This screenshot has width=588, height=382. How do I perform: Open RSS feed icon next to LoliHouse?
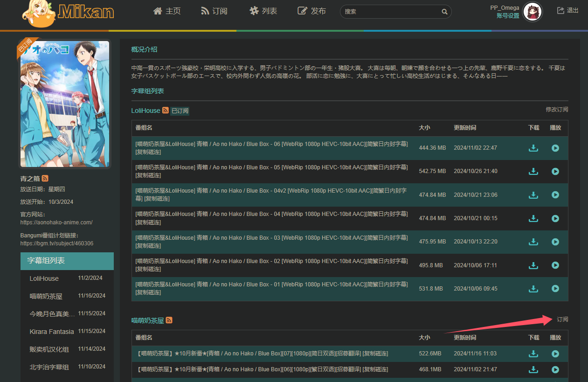click(x=166, y=111)
